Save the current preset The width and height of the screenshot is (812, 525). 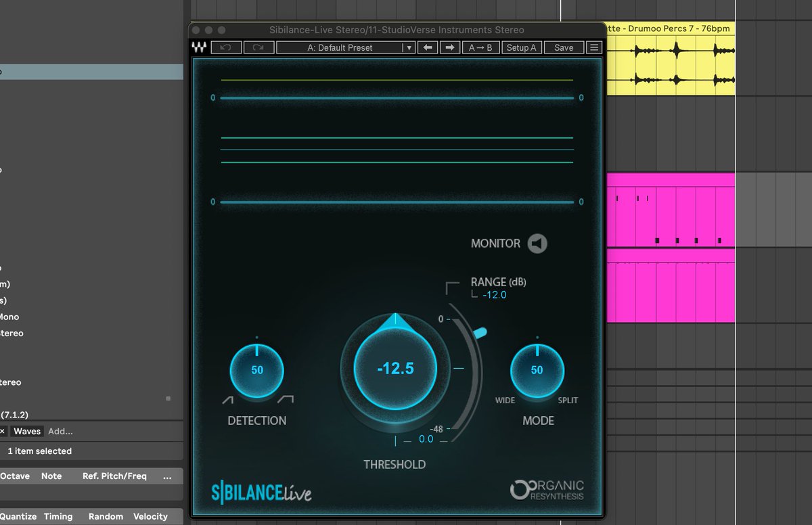[x=564, y=47]
